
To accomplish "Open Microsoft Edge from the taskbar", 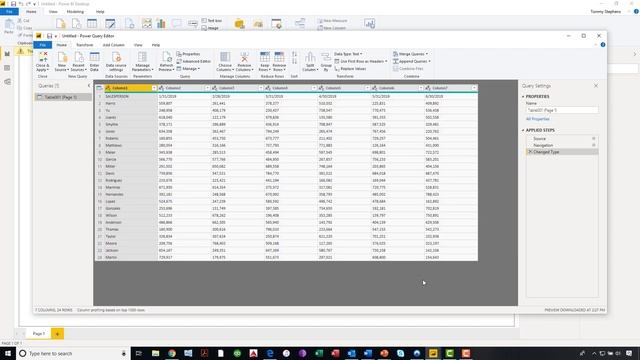I will click(270, 353).
